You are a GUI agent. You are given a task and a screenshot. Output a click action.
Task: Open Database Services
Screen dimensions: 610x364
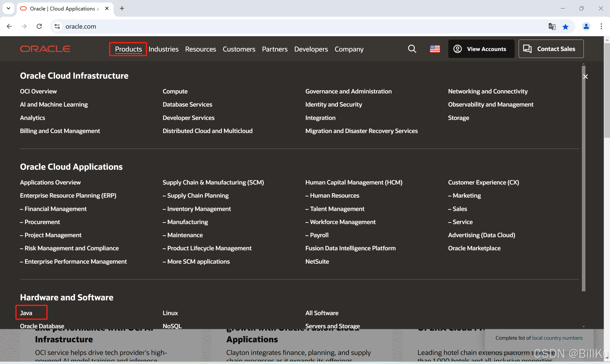coord(187,104)
